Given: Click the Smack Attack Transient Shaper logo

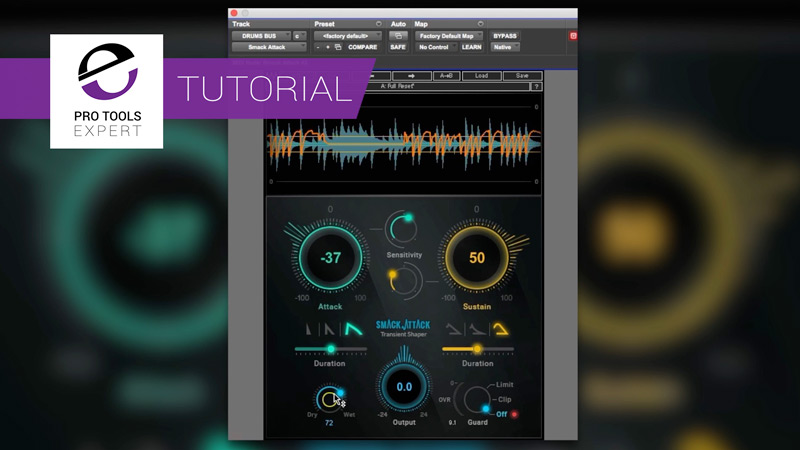Looking at the screenshot, I should [403, 328].
